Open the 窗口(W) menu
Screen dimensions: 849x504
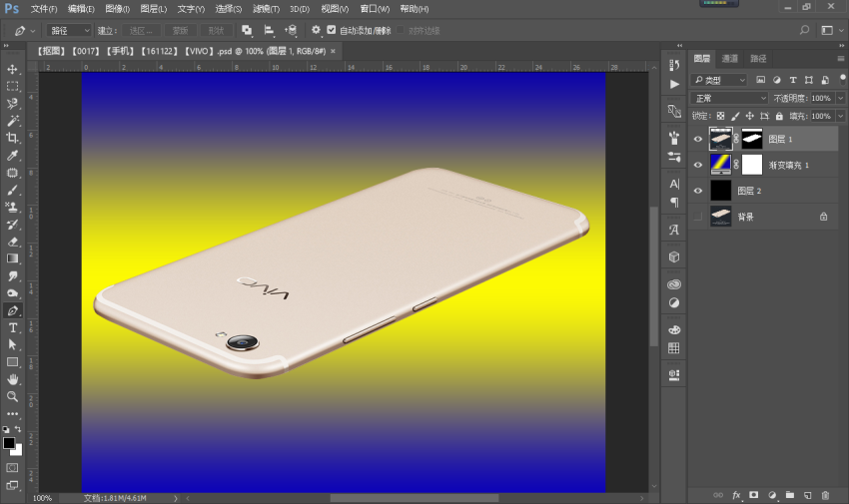tap(375, 9)
